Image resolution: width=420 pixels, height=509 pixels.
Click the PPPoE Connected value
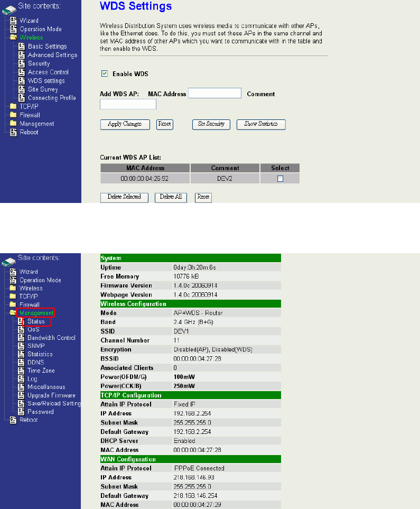tap(199, 468)
